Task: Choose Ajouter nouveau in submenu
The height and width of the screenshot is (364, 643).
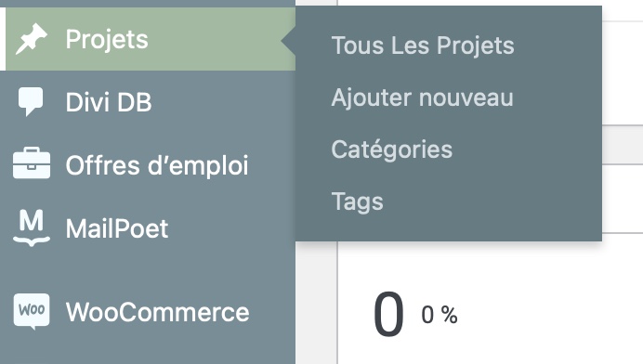Action: click(423, 97)
